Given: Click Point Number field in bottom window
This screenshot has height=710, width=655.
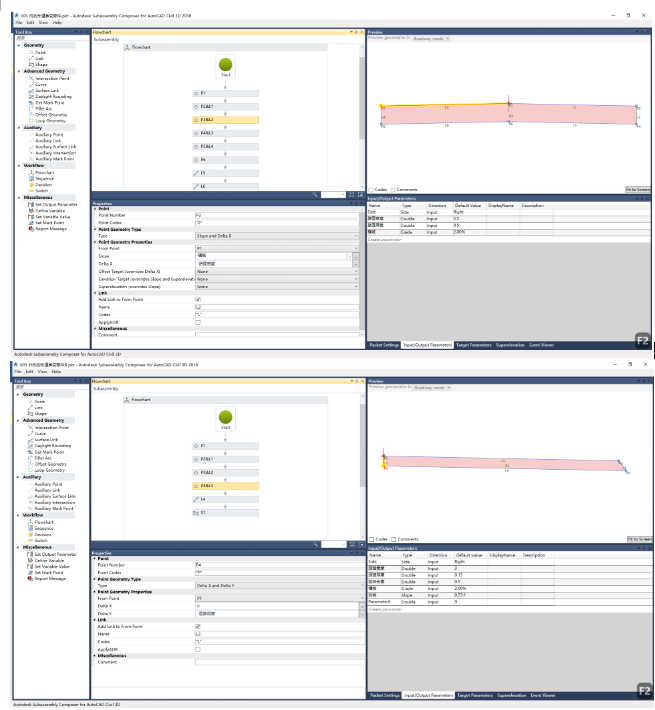Looking at the screenshot, I should (x=280, y=565).
